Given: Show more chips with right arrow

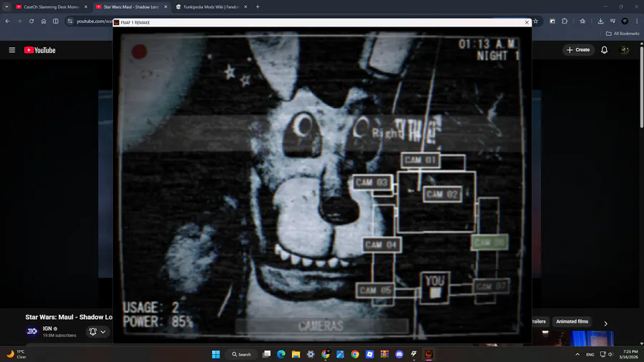Looking at the screenshot, I should (x=605, y=323).
